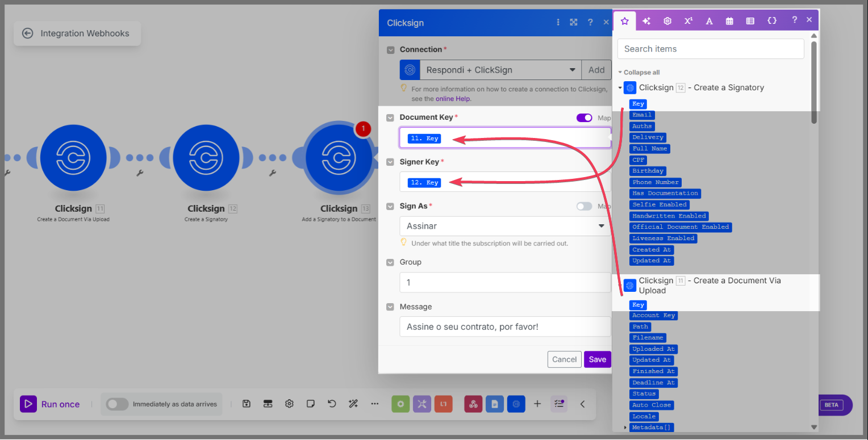Open scenario inputs from the bottom toolbar
The width and height of the screenshot is (868, 440).
(x=268, y=404)
